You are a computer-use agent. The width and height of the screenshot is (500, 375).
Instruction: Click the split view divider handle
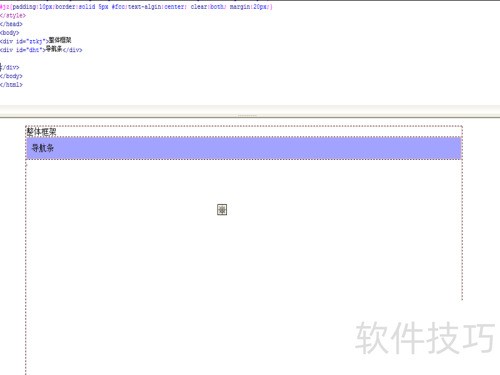tap(247, 116)
